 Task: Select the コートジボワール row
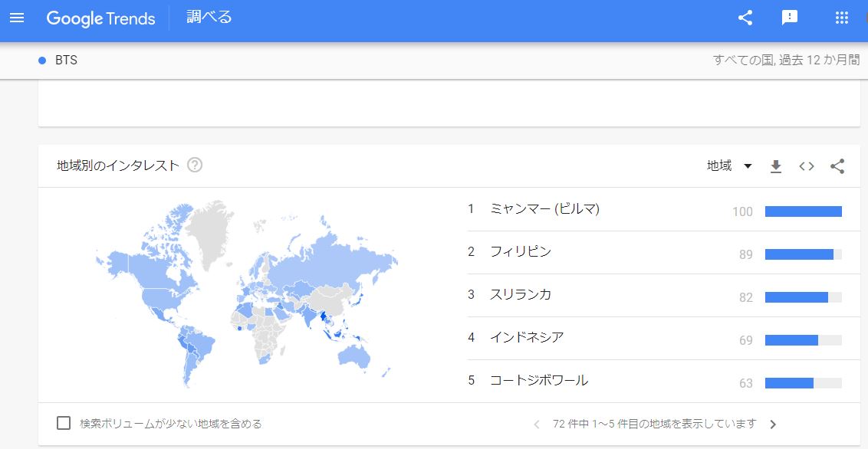pos(539,381)
